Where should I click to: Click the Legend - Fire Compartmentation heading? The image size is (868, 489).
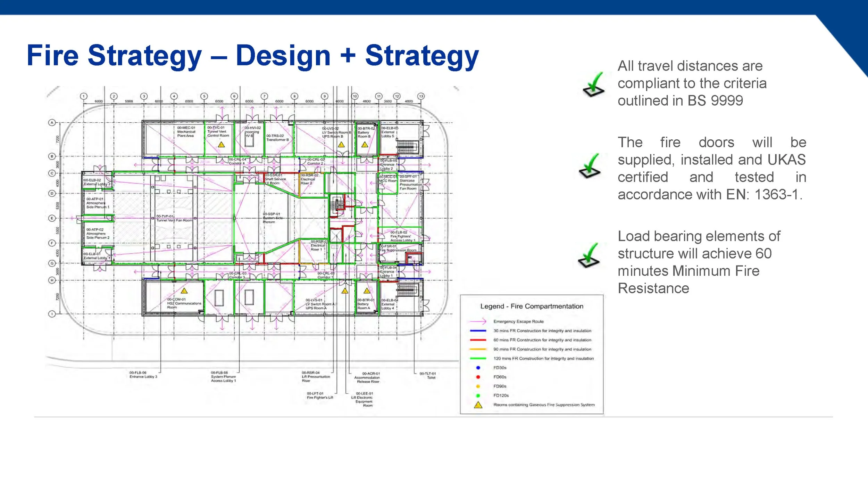click(x=532, y=306)
